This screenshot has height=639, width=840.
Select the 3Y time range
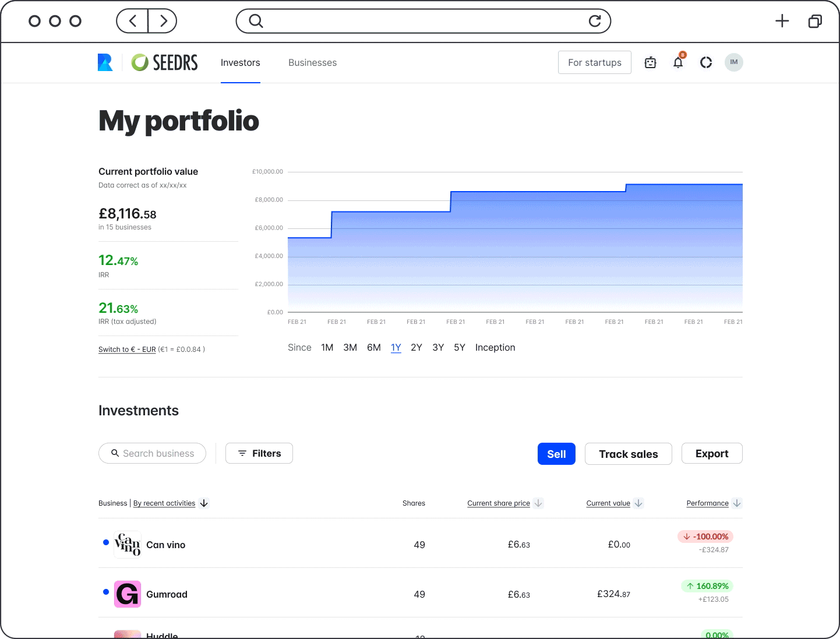pos(438,347)
